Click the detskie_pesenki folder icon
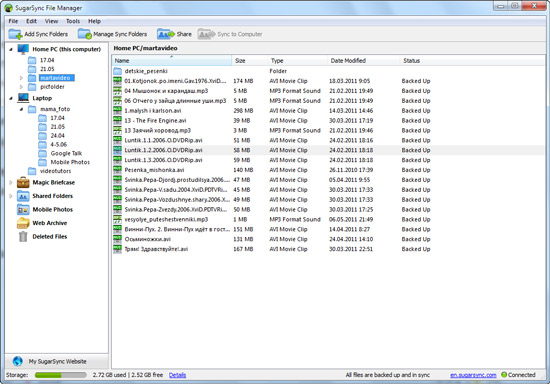Screen dimensions: 550x384 click(118, 71)
